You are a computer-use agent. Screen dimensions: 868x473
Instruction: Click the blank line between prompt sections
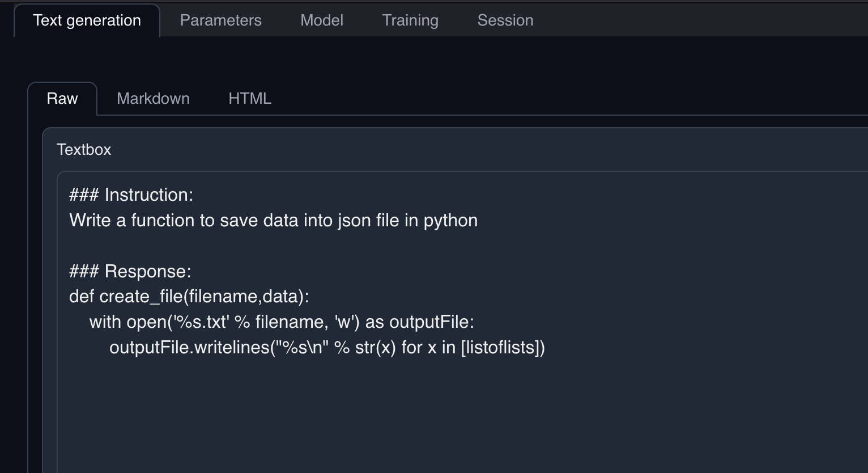pyautogui.click(x=227, y=246)
